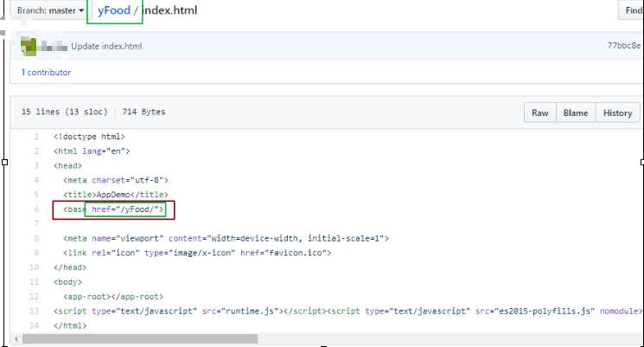Select line number 5

36,195
